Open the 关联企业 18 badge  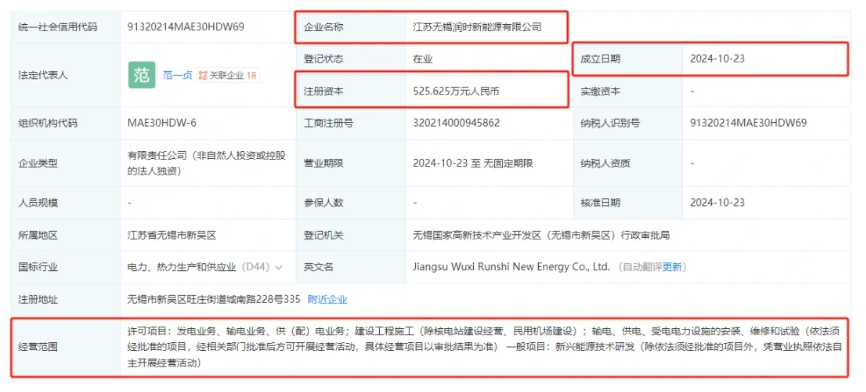[228, 76]
